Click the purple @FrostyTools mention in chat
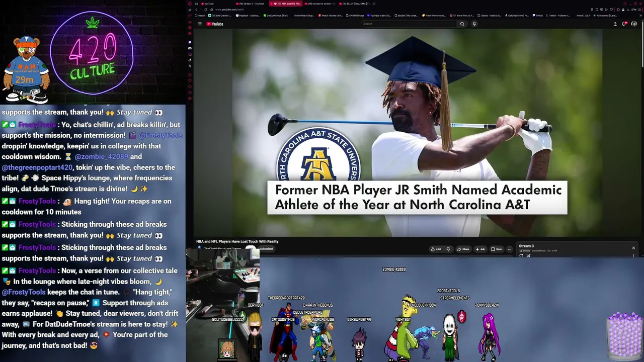 tap(161, 135)
